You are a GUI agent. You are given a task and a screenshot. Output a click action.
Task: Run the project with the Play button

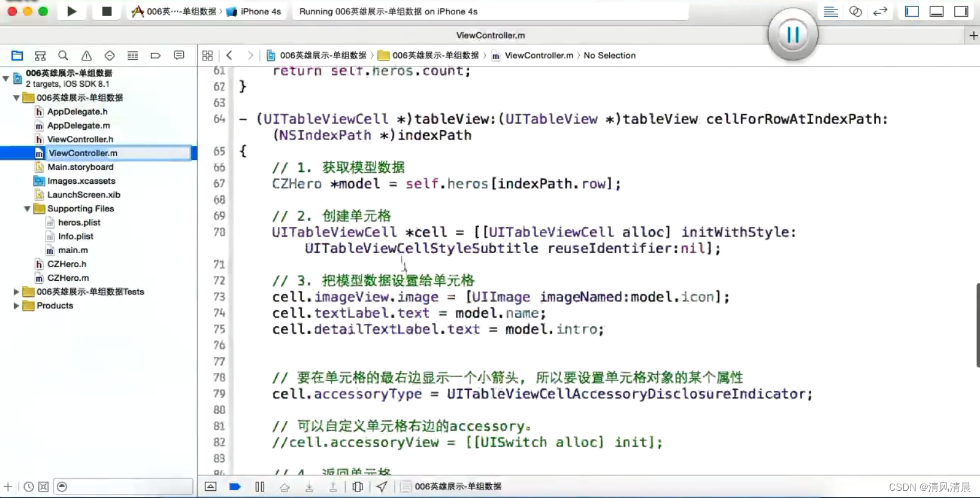72,11
